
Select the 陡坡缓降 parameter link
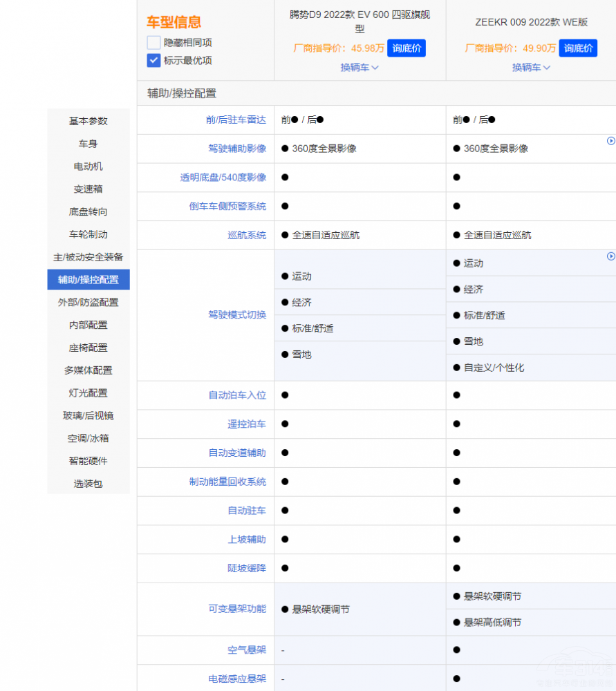coord(247,568)
